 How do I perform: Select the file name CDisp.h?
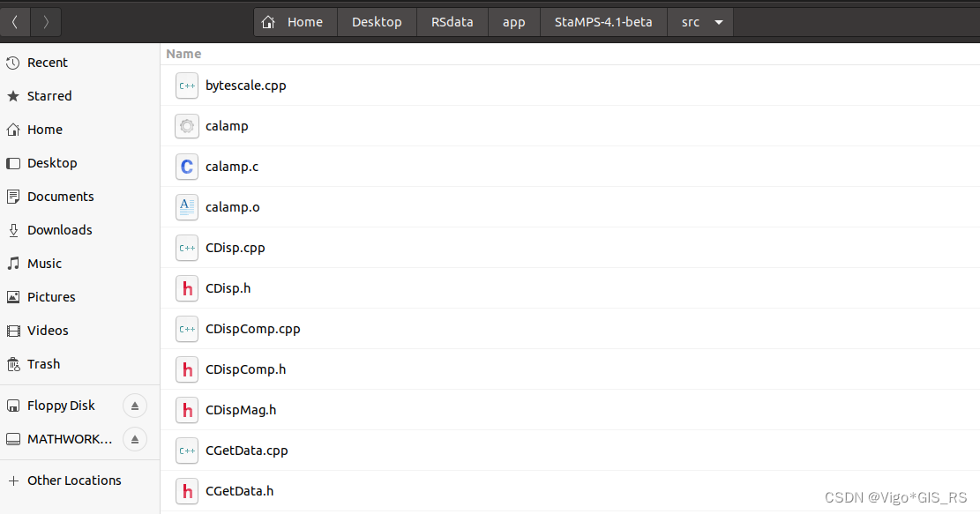click(x=228, y=288)
